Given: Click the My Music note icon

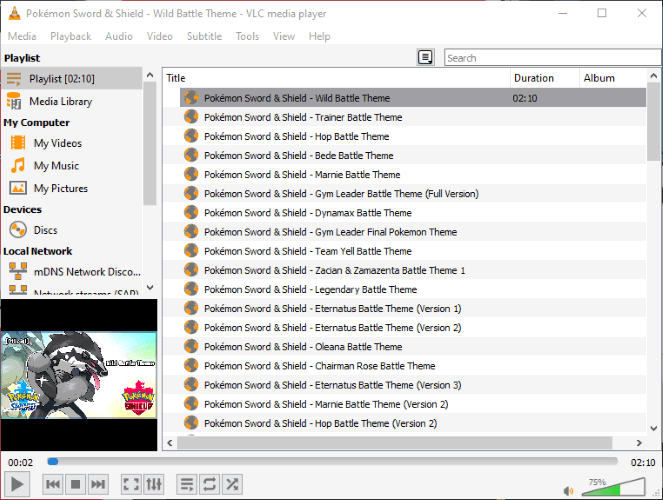Looking at the screenshot, I should click(x=18, y=165).
